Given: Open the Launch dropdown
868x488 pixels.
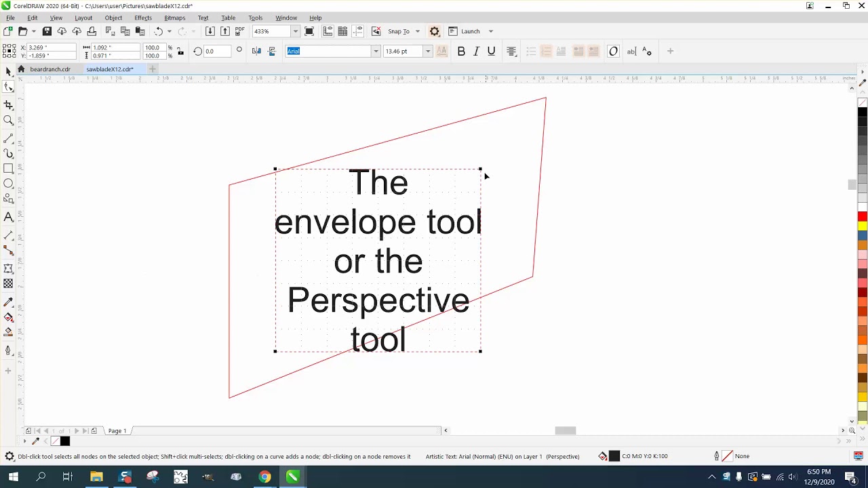Looking at the screenshot, I should [x=491, y=31].
